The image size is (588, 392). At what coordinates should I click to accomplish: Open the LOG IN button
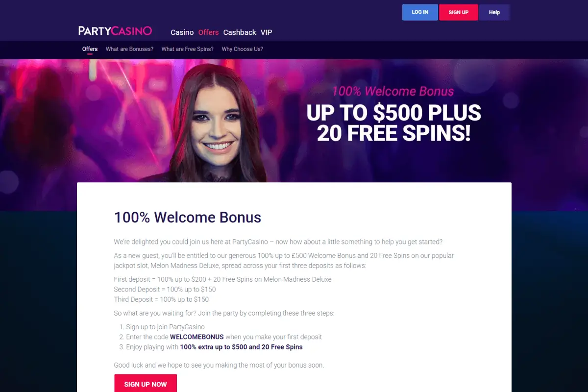[x=420, y=12]
